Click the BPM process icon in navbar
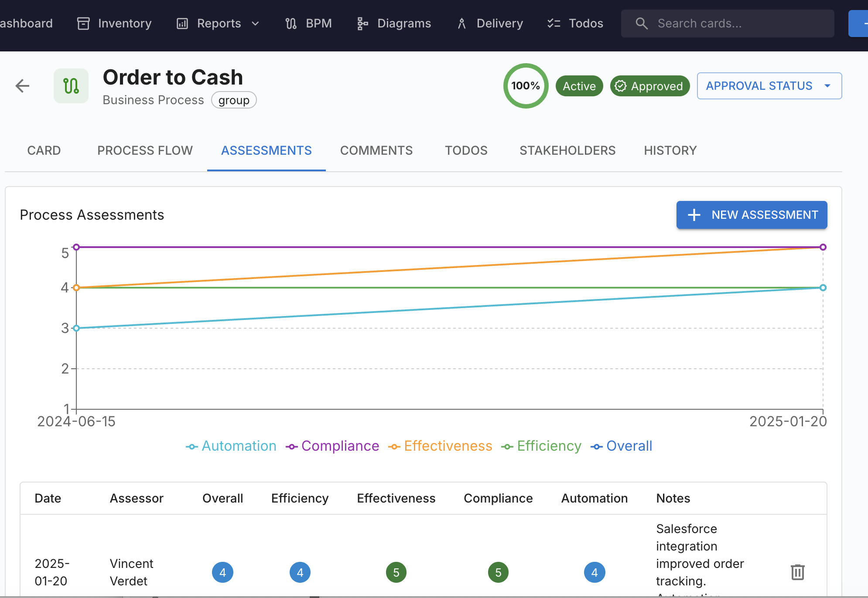Image resolution: width=868 pixels, height=598 pixels. [x=291, y=24]
